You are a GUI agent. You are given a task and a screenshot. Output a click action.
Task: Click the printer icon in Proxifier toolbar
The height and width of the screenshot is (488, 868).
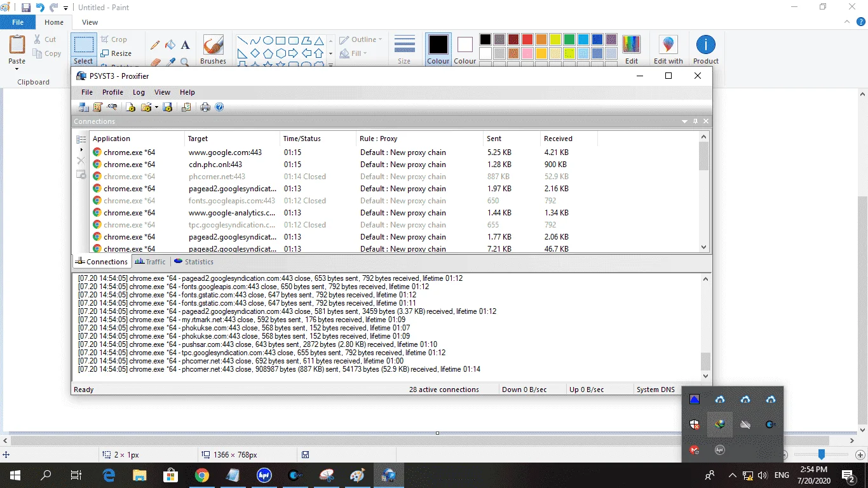(205, 107)
